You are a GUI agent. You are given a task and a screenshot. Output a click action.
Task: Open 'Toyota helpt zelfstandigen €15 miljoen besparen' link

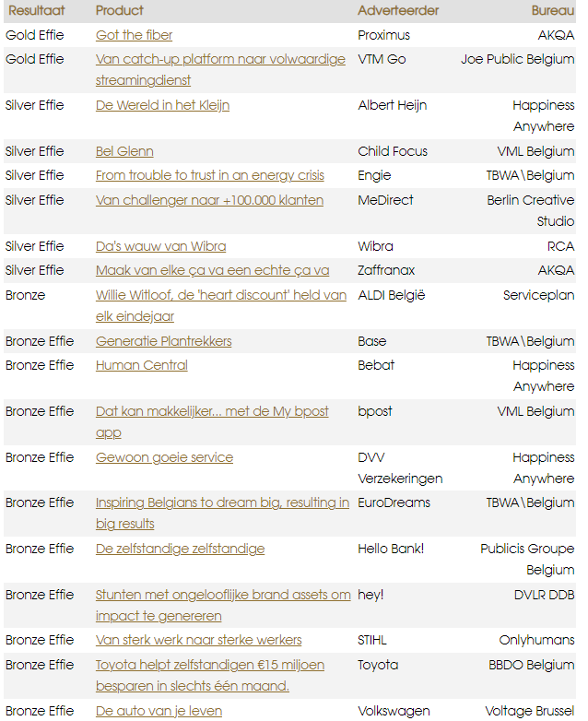(x=209, y=665)
